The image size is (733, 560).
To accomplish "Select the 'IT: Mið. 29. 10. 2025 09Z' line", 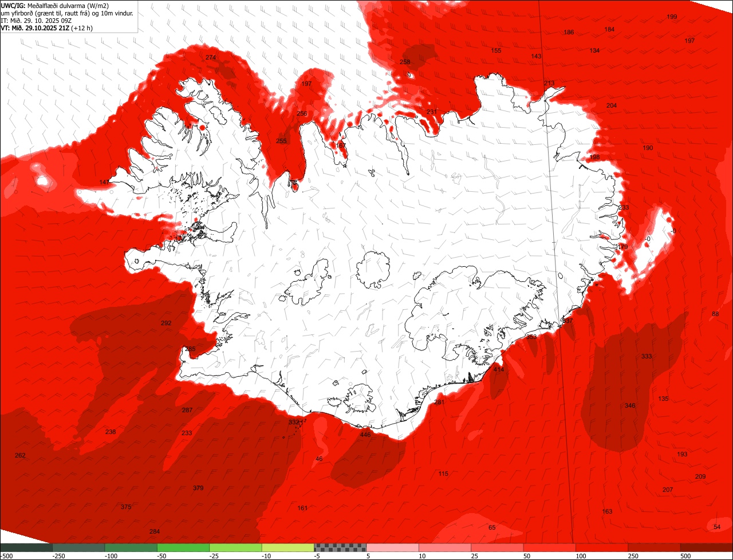I will 37,21.
